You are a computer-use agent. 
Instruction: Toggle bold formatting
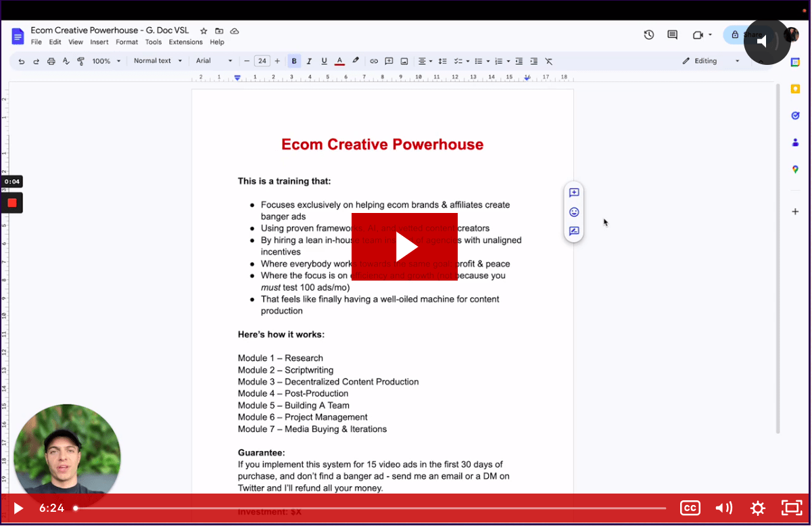click(294, 62)
